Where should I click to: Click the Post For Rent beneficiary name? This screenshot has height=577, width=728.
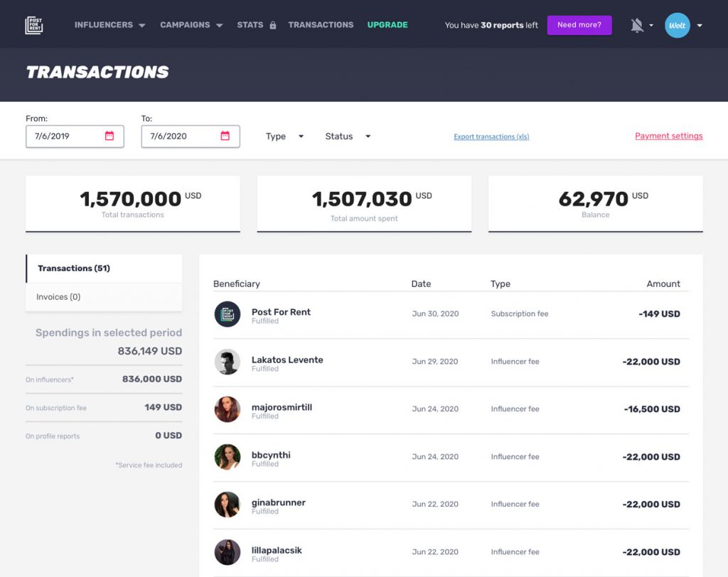pyautogui.click(x=281, y=312)
